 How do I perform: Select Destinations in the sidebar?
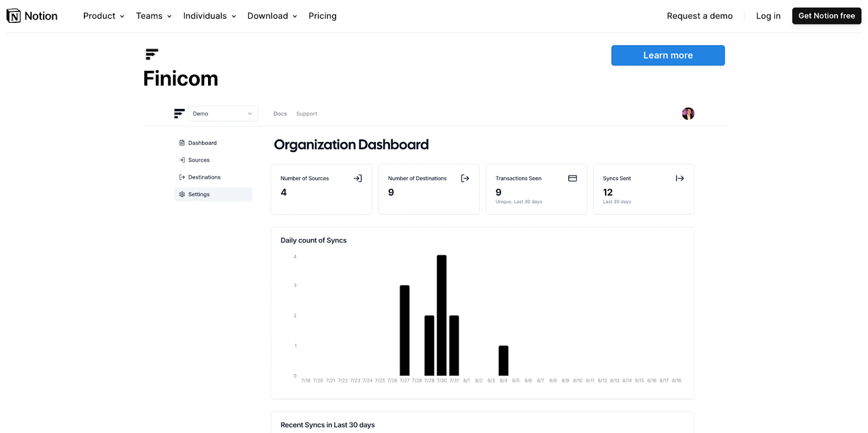(x=204, y=177)
